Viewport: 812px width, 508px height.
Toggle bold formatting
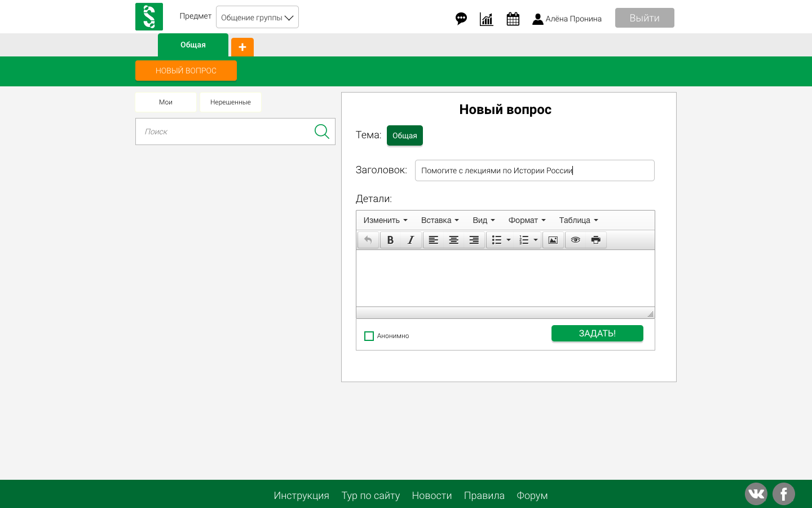point(390,239)
